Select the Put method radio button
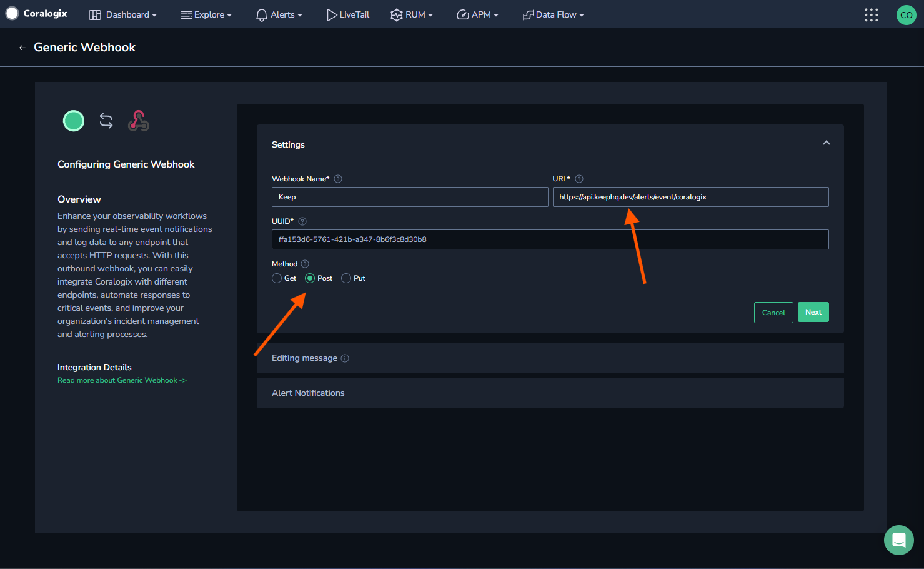 click(x=346, y=278)
